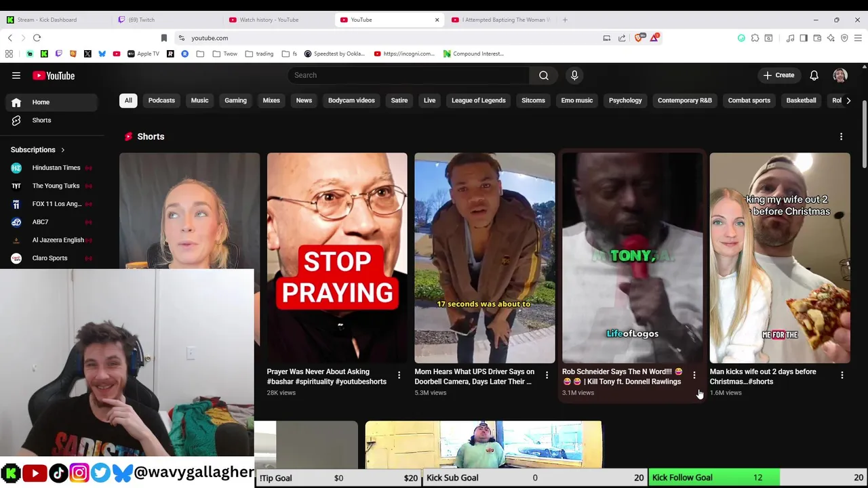Click the share page icon in address bar
Viewport: 868px width, 488px height.
click(622, 38)
